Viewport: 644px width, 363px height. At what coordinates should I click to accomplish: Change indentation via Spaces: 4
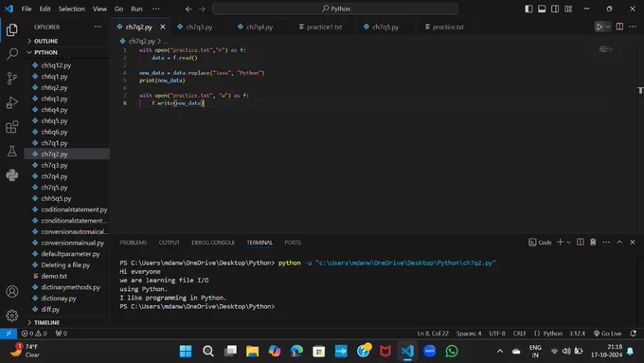click(469, 334)
